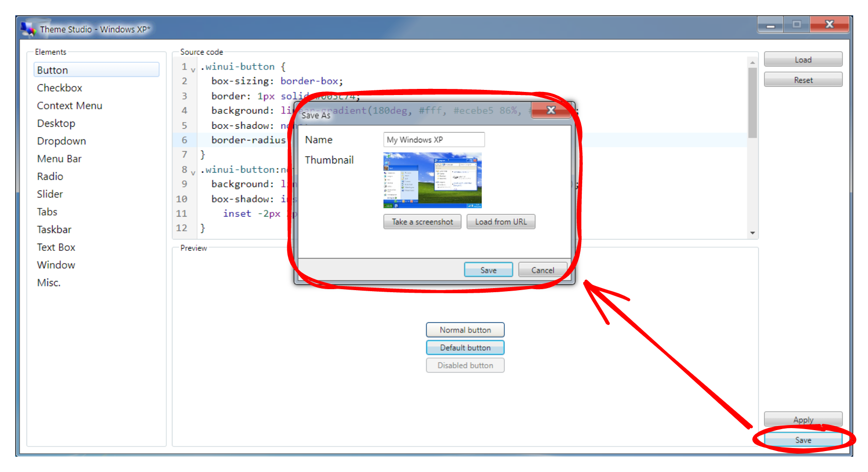The height and width of the screenshot is (472, 868).
Task: Choose Dropdown from the Elements list
Action: pos(61,141)
